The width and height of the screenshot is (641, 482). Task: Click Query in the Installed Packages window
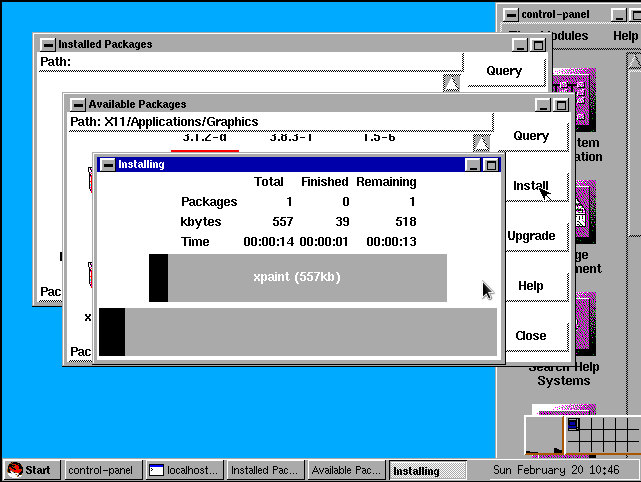tap(504, 71)
